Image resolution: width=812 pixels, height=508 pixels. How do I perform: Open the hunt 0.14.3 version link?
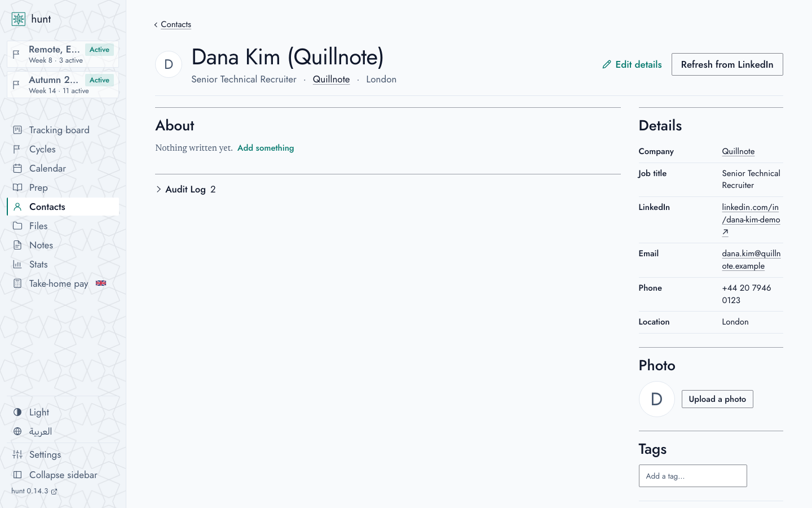coord(34,491)
